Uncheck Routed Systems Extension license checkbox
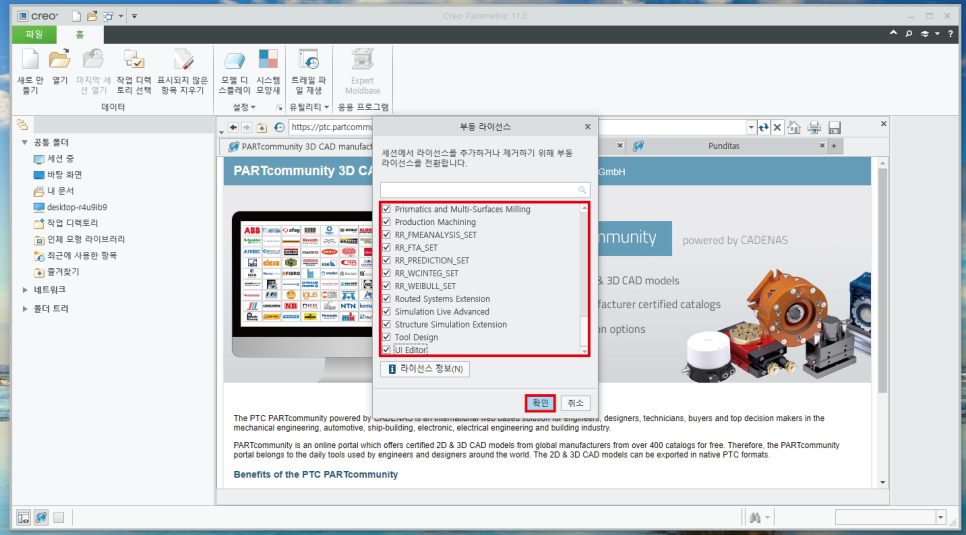966x535 pixels. (x=387, y=299)
